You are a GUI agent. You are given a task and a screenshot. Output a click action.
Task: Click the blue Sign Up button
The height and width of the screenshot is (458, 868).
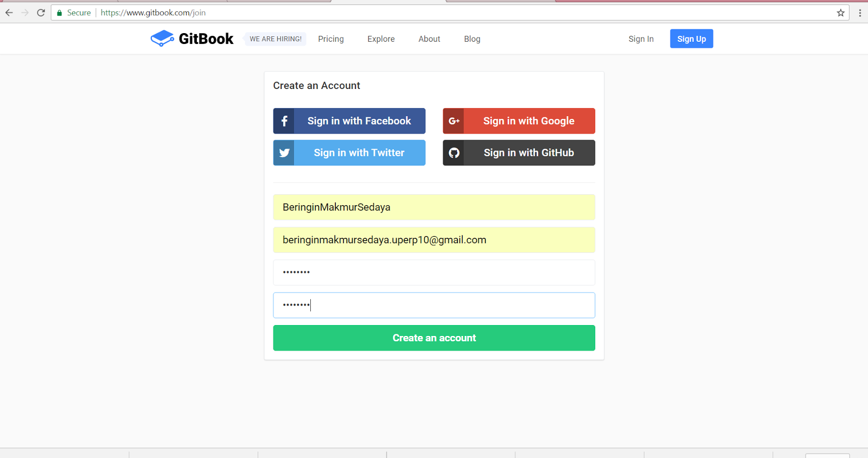(x=692, y=39)
